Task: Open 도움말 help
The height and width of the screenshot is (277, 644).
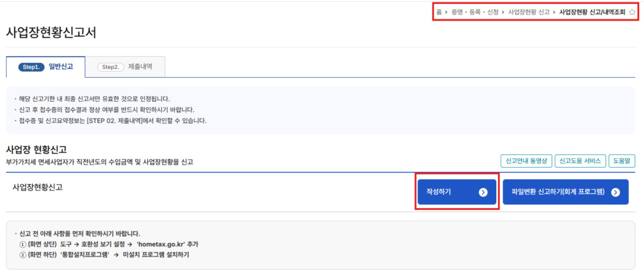Action: tap(623, 161)
